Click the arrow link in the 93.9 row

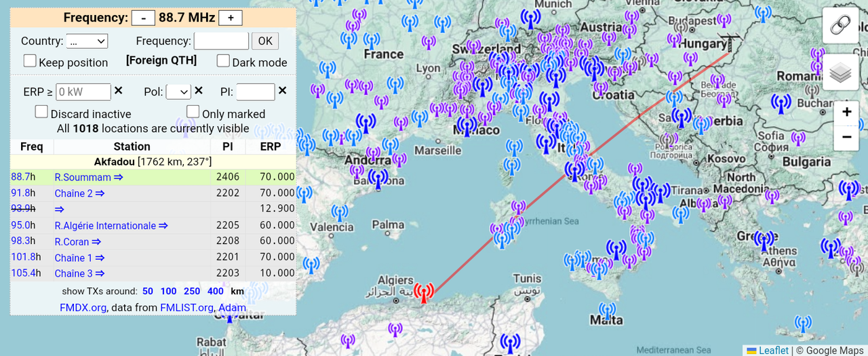(x=60, y=210)
